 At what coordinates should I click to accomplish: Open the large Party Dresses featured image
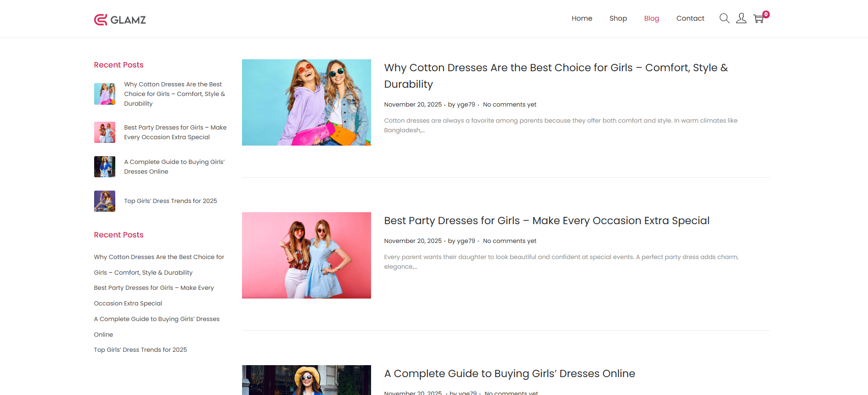[306, 255]
